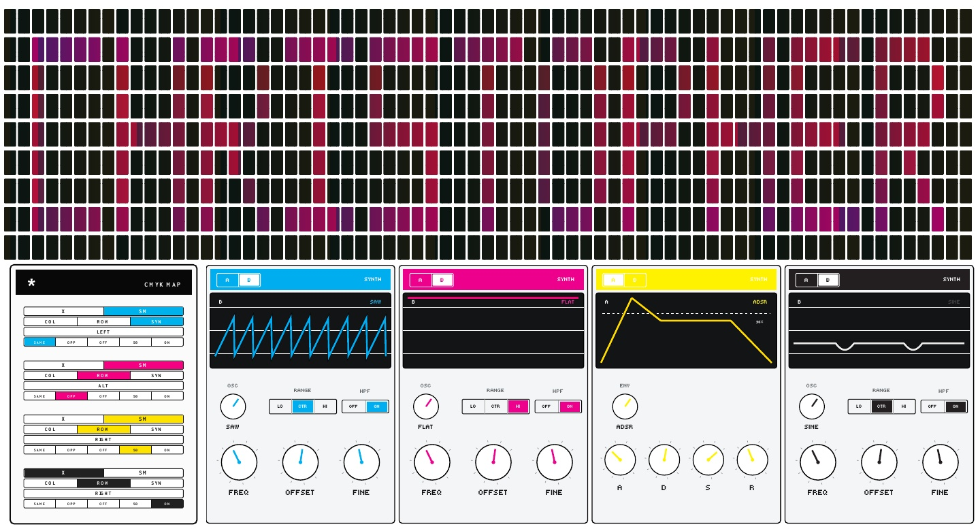980x529 pixels.
Task: Click the yellow ADSR envelope display
Action: (x=686, y=330)
